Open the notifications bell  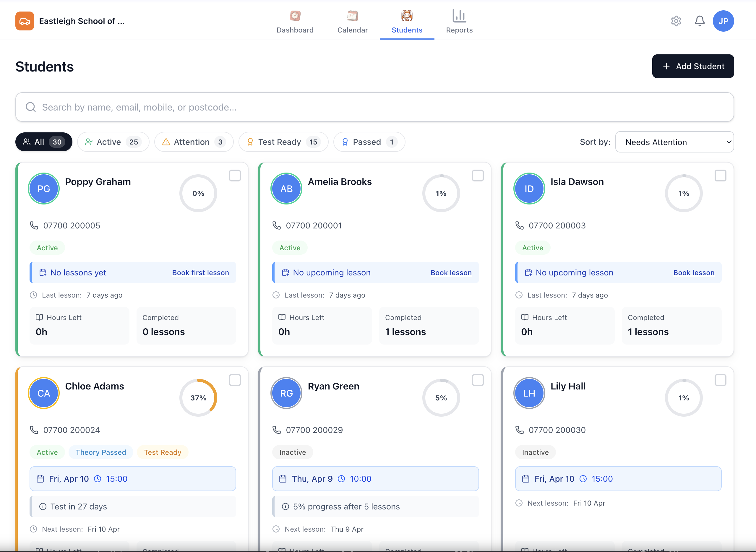700,21
